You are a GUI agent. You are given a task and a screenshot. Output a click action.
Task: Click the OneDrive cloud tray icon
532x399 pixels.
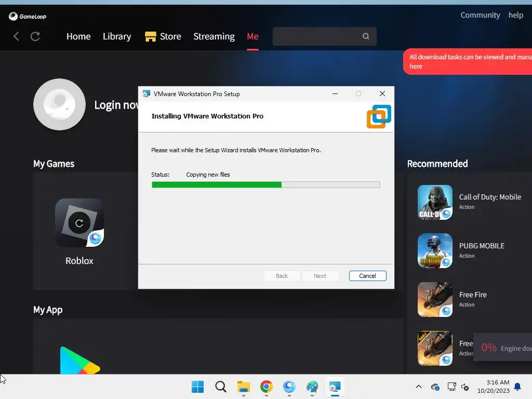(x=435, y=387)
